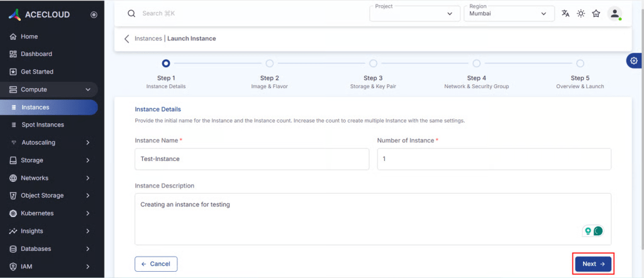
Task: Open the Region Mumbai dropdown
Action: point(508,14)
